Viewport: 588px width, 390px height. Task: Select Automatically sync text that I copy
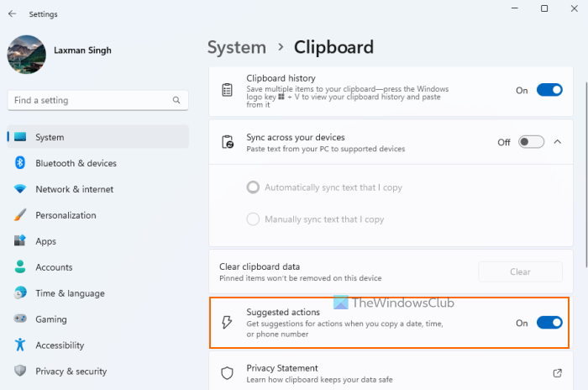(253, 187)
